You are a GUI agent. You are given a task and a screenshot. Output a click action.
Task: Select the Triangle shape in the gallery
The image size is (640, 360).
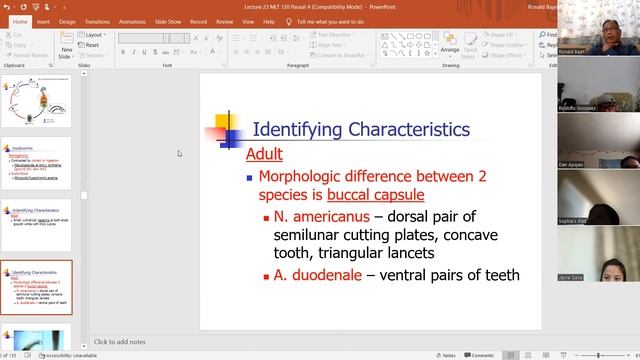[384, 45]
